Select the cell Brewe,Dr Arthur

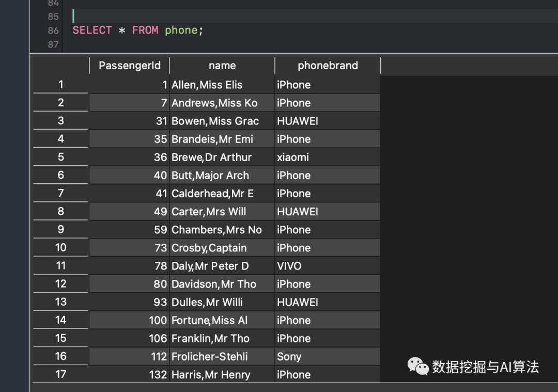(x=222, y=157)
